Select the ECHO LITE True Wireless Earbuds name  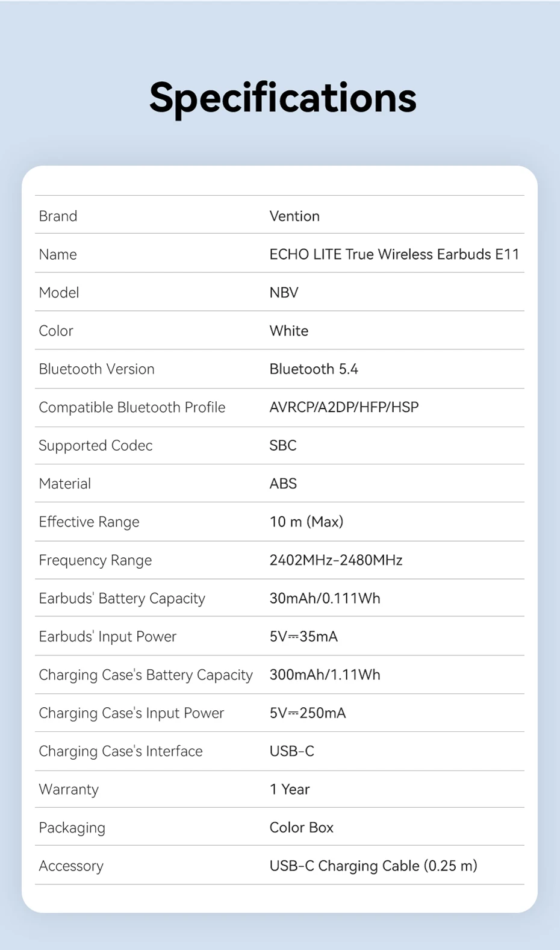coord(394,254)
